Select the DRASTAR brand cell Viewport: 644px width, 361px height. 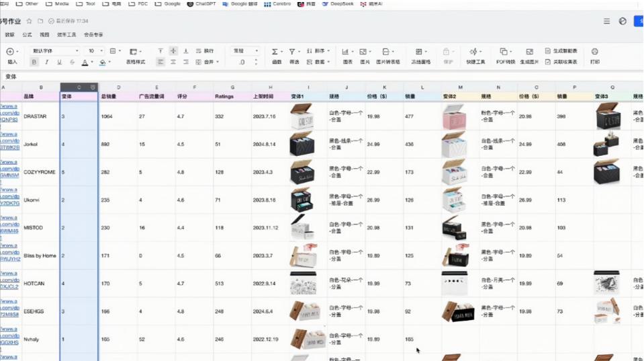click(41, 116)
